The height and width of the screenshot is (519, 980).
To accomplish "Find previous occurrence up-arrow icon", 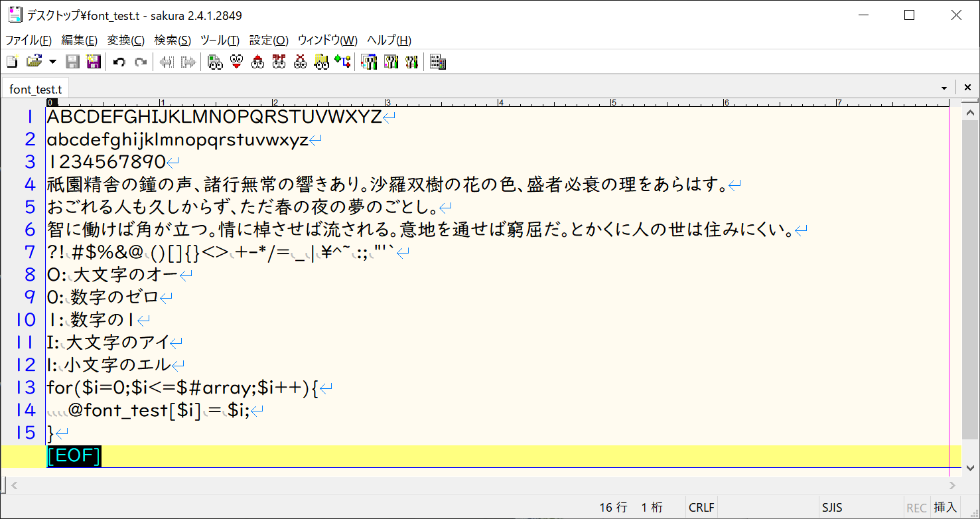I will pos(257,62).
